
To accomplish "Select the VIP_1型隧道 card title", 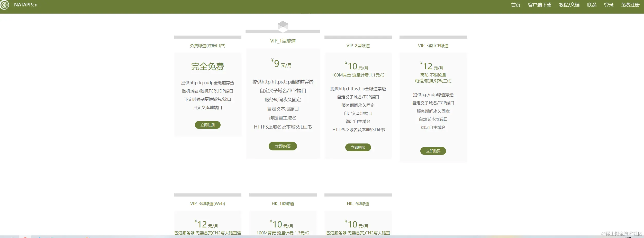I will pyautogui.click(x=283, y=41).
